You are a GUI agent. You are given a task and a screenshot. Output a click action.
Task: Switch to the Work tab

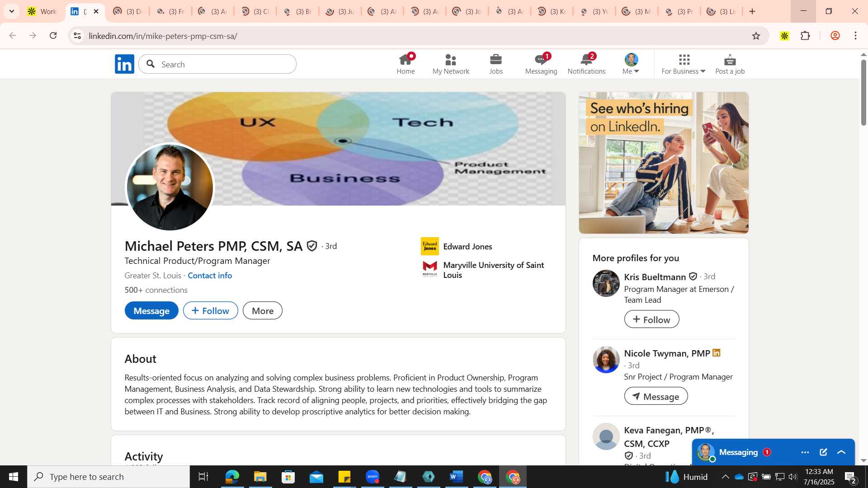42,11
